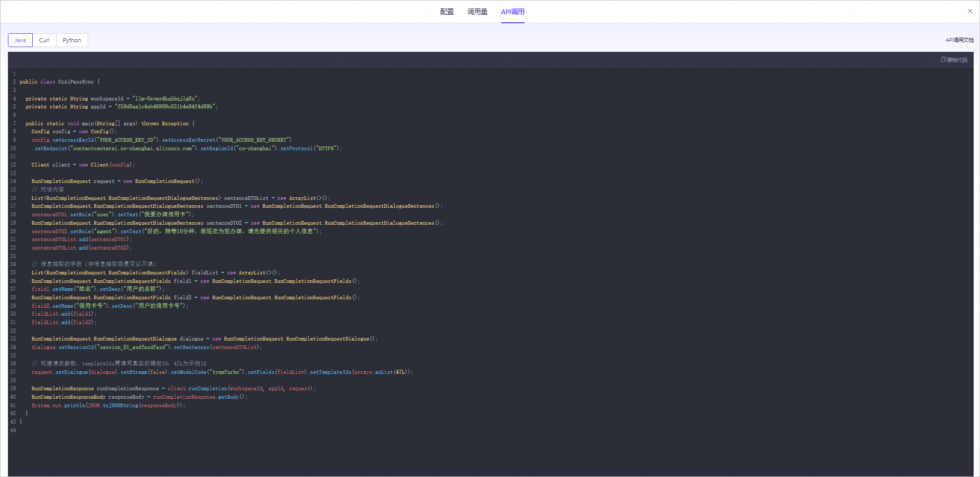Click the setAccessKeyId line

coord(161,140)
